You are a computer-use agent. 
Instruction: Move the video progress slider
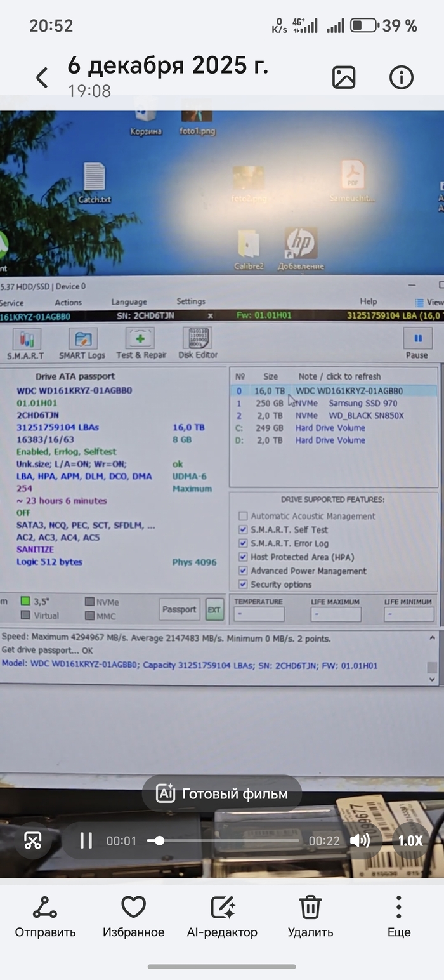click(160, 840)
